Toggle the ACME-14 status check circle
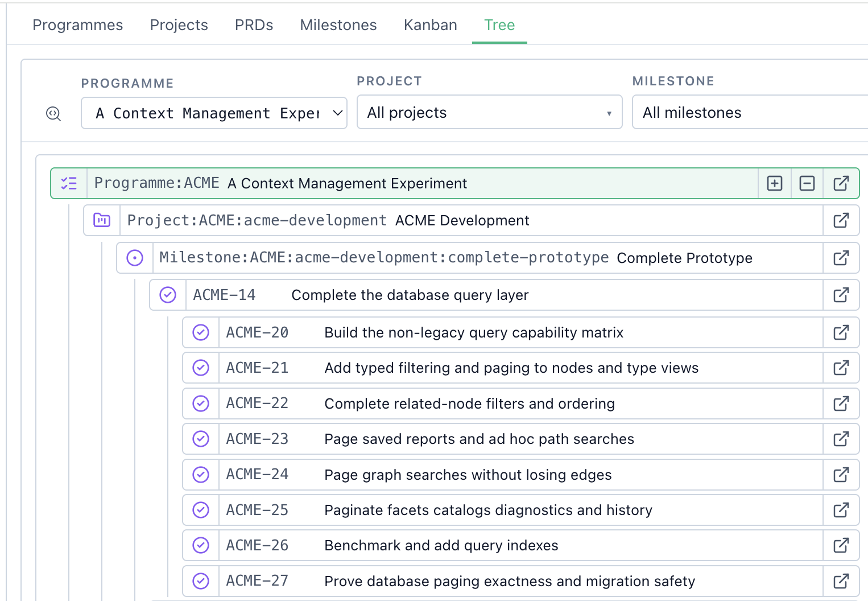 (168, 295)
